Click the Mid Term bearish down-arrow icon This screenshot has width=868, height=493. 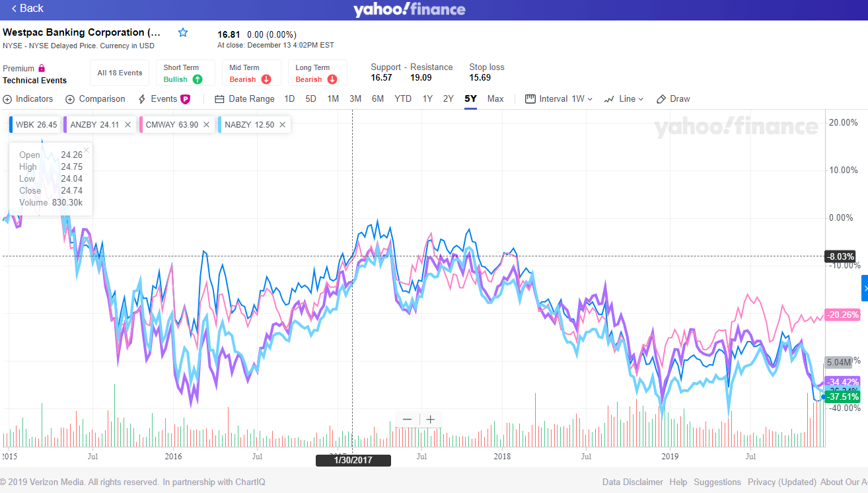click(266, 79)
